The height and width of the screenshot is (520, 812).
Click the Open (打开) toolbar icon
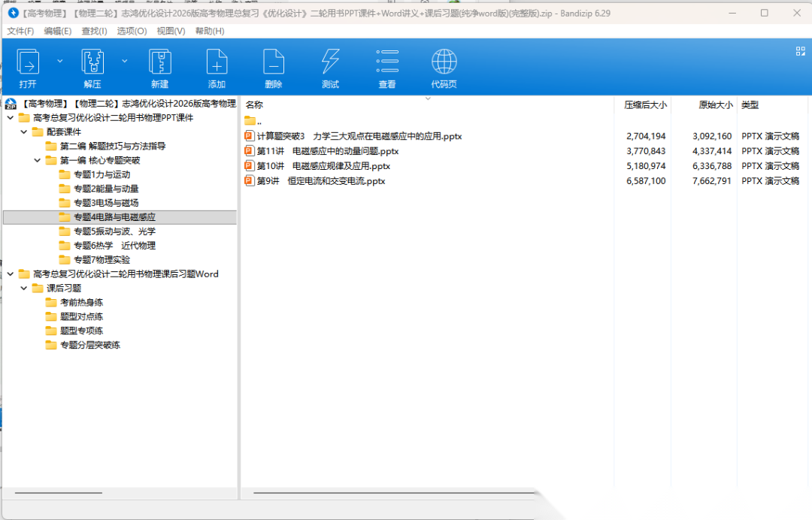coord(28,62)
